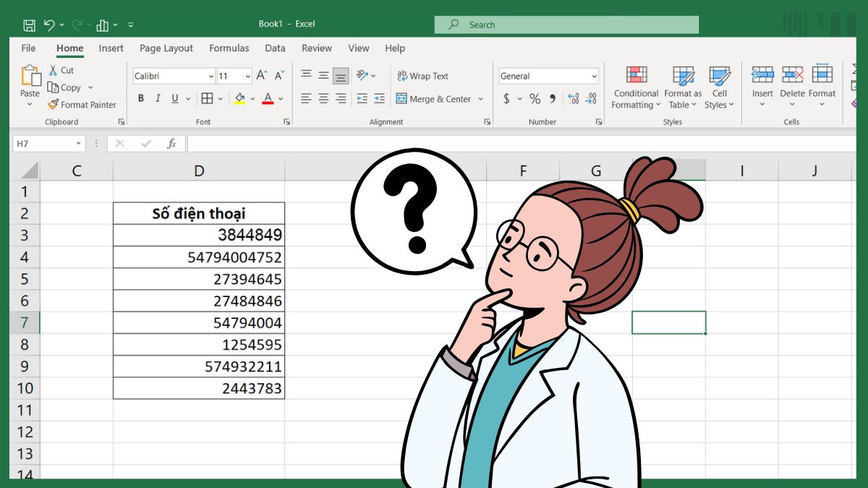The width and height of the screenshot is (868, 488).
Task: Expand the General number format dropdown
Action: 594,77
